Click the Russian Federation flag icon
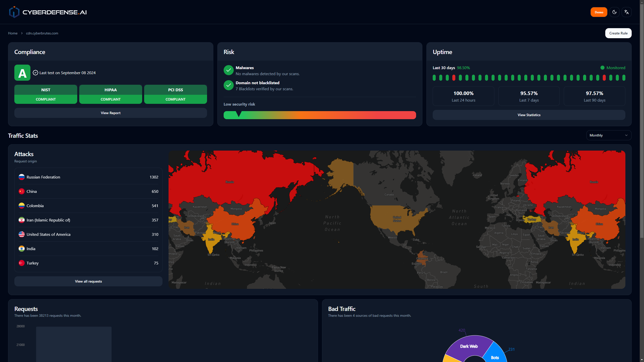This screenshot has height=362, width=644. click(22, 177)
